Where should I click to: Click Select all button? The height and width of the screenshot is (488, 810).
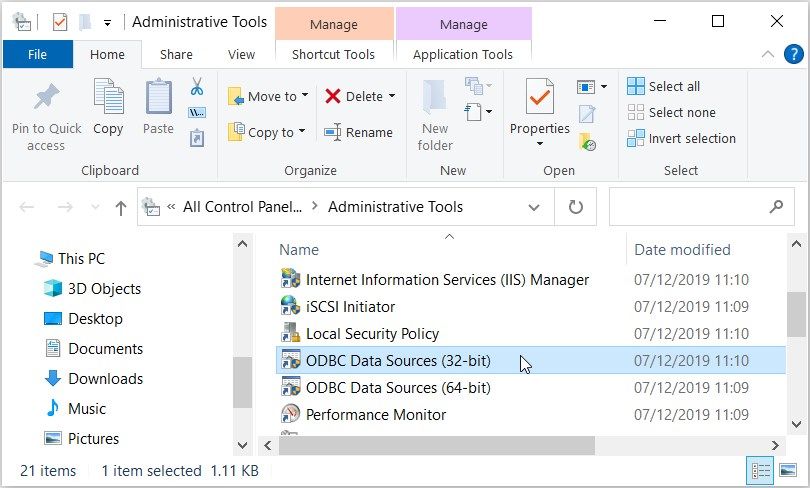(x=664, y=87)
